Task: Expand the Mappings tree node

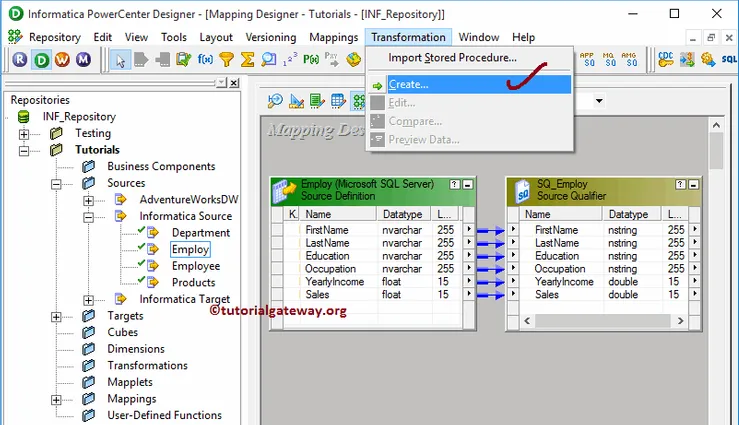Action: [x=56, y=400]
